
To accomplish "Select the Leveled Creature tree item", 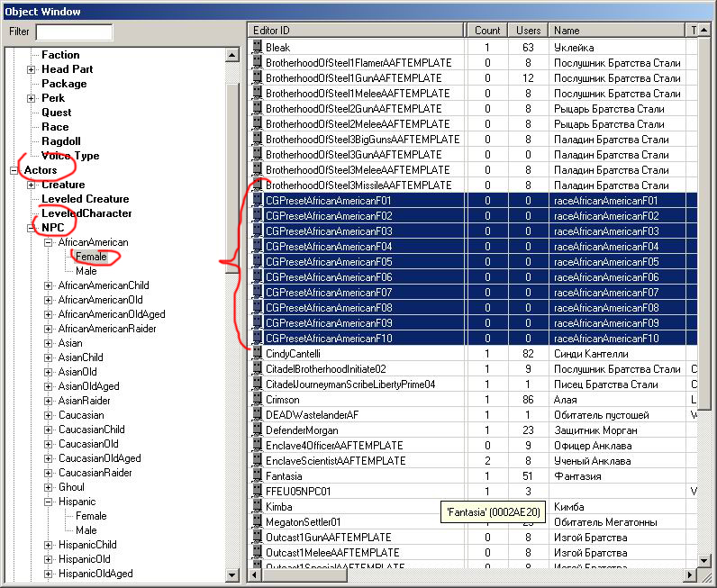I will tap(85, 199).
